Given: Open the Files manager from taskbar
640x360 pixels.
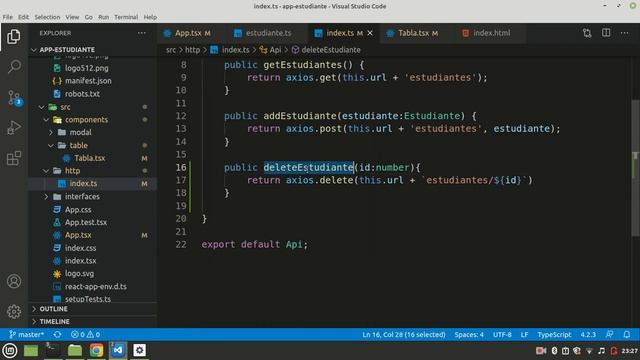Looking at the screenshot, I should click(x=74, y=350).
